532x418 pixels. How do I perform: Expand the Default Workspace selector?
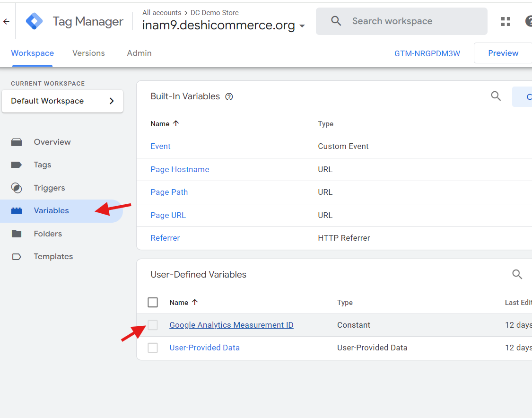pos(62,101)
